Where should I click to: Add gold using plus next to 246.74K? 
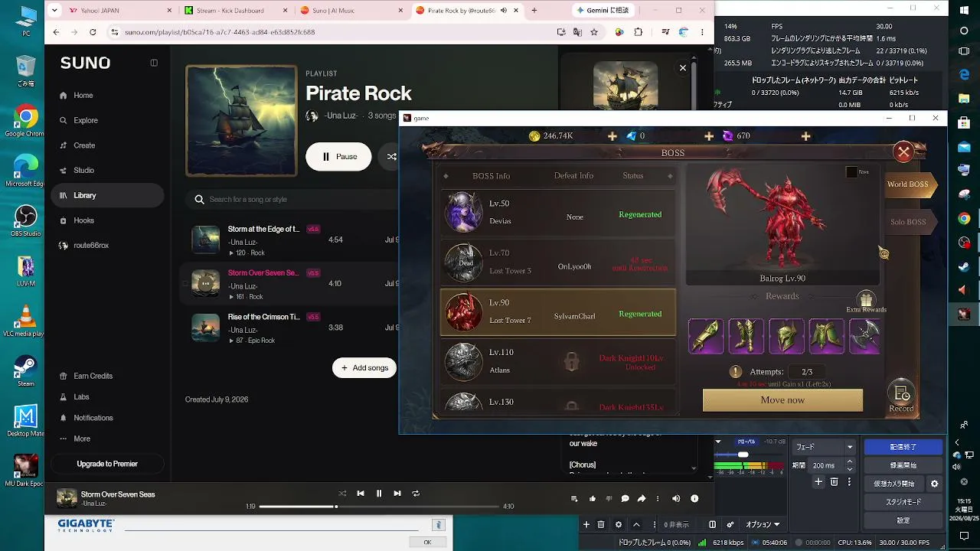click(612, 136)
